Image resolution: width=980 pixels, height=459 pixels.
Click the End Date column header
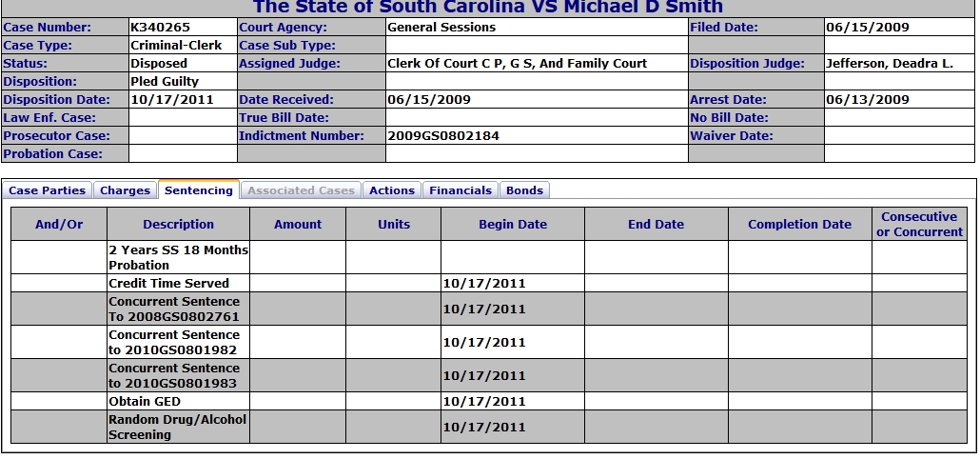656,225
